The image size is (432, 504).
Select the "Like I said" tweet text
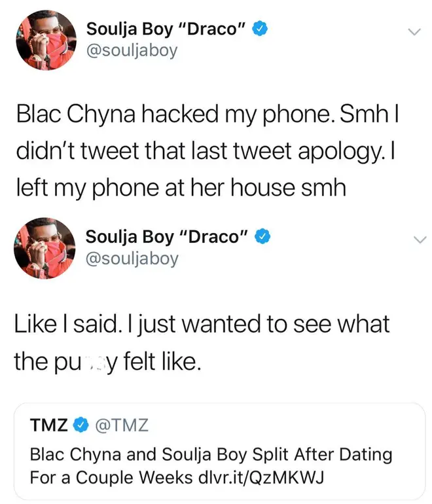click(202, 342)
